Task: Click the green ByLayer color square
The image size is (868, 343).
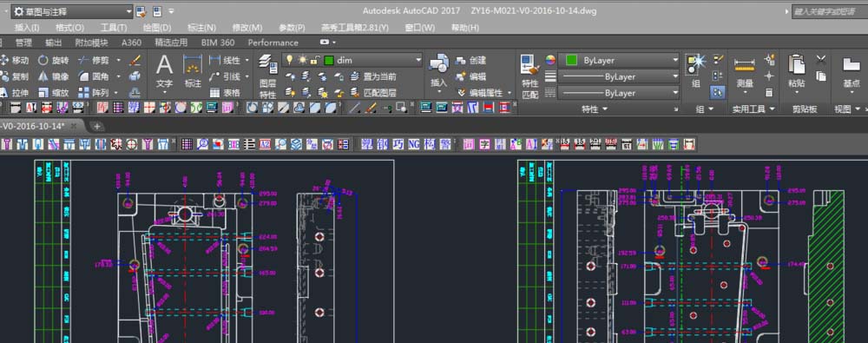Action: [x=572, y=60]
